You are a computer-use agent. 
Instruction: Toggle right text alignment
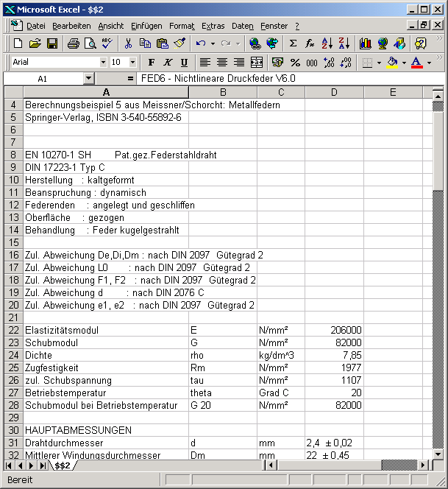pos(239,63)
